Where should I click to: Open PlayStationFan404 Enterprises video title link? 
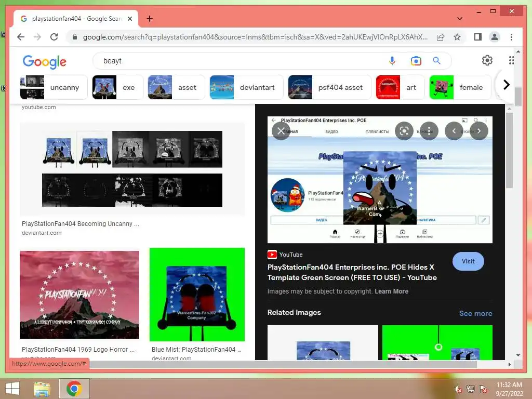click(x=352, y=272)
